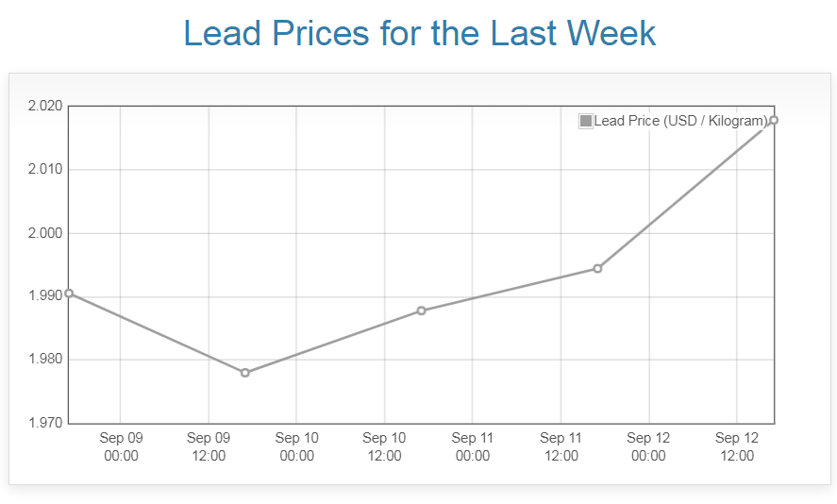Click the 2.000 y-axis label
This screenshot has width=837, height=504.
44,233
